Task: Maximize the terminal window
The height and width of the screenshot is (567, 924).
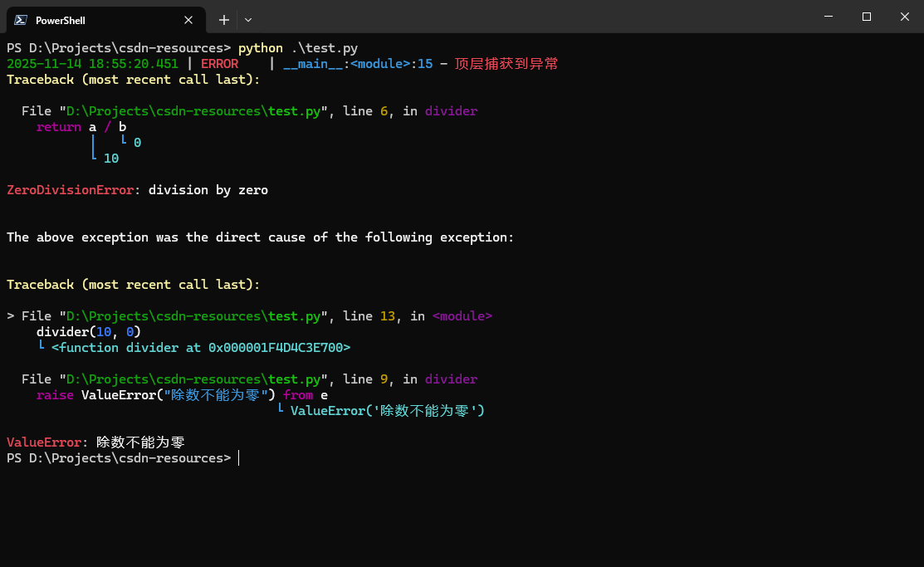Action: click(x=866, y=17)
